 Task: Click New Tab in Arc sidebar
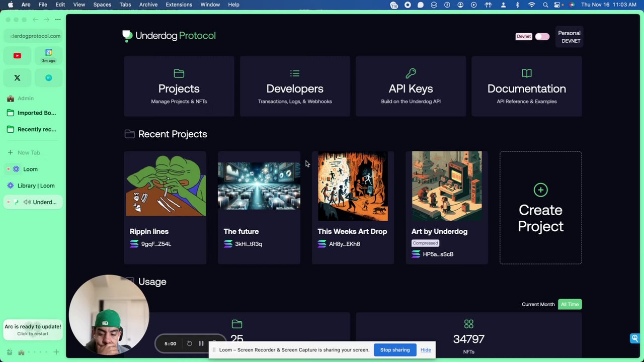[33, 152]
